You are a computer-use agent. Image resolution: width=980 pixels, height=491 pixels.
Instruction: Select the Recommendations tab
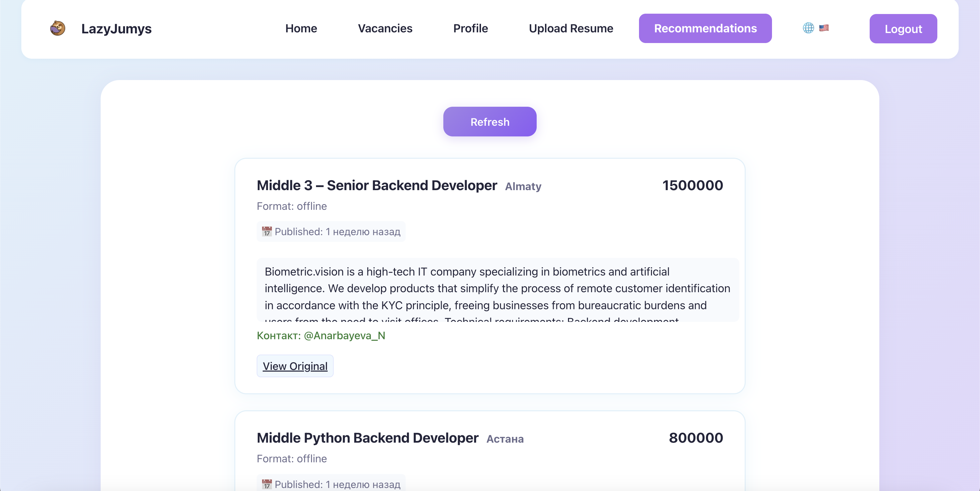(x=705, y=28)
